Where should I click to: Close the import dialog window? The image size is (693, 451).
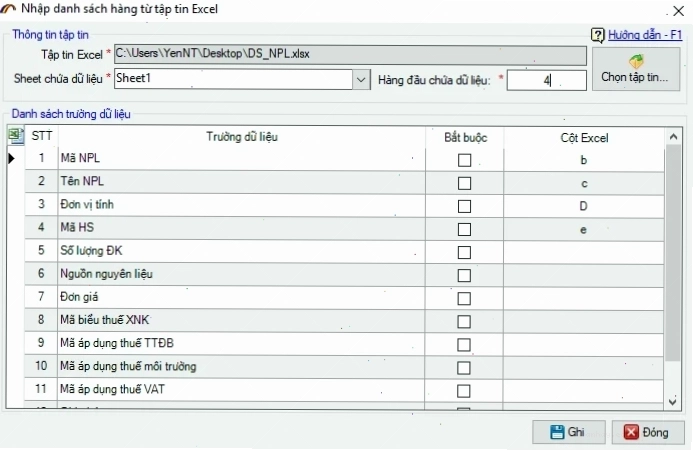678,11
